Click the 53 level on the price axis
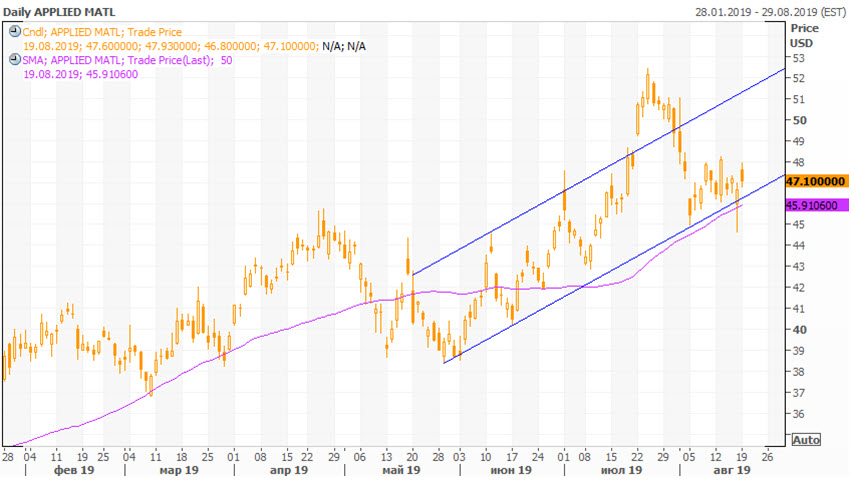The image size is (851, 488). [x=798, y=57]
